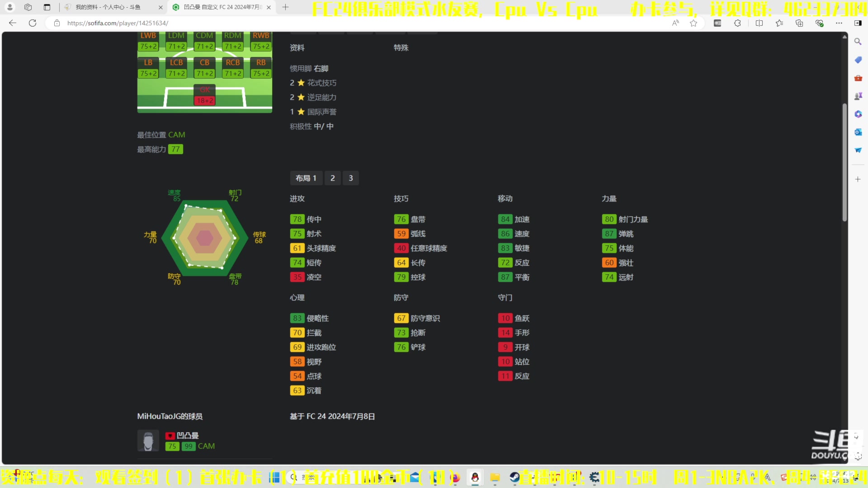The image size is (868, 488).
Task: Click the orange 59 弧线 rating badge
Action: click(x=401, y=234)
